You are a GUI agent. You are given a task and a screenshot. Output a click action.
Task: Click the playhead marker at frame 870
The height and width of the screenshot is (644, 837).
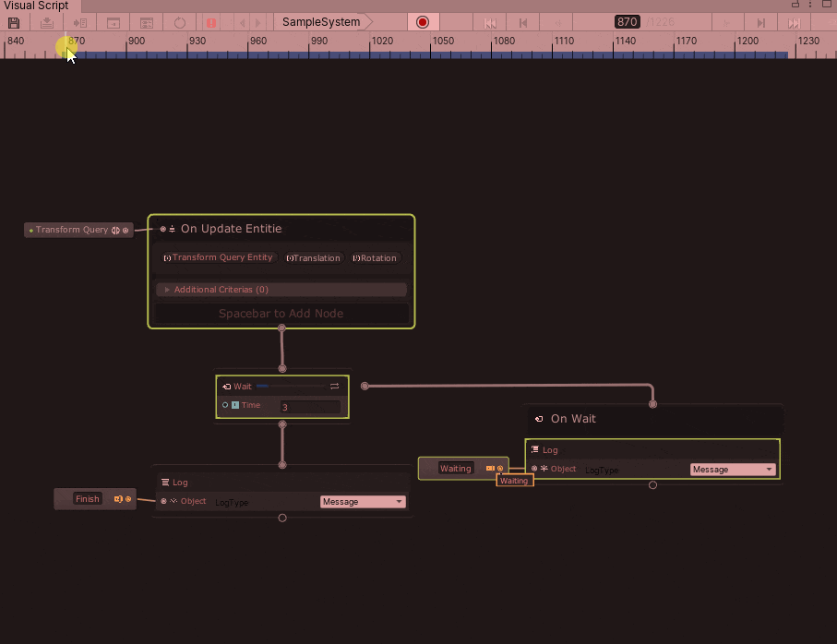point(66,46)
